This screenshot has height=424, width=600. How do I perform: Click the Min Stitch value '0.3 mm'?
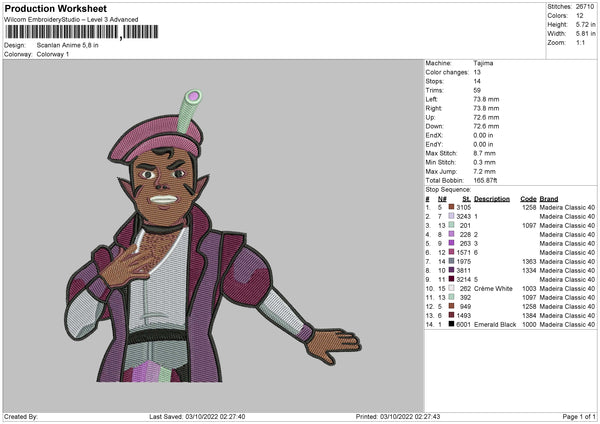484,162
